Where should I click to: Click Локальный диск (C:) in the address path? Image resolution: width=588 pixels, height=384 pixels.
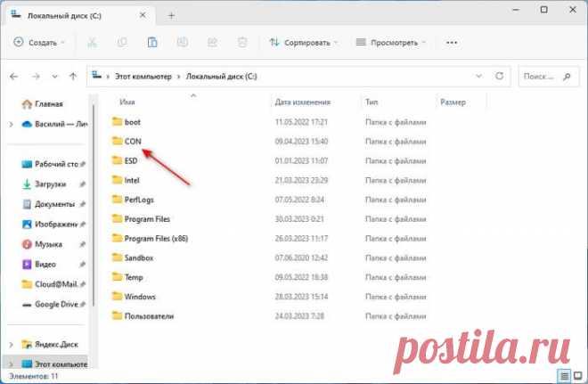click(222, 77)
